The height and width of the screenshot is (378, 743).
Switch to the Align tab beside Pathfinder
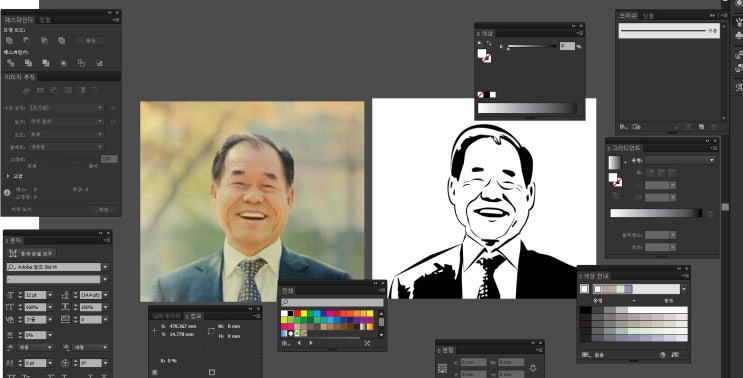(x=45, y=20)
